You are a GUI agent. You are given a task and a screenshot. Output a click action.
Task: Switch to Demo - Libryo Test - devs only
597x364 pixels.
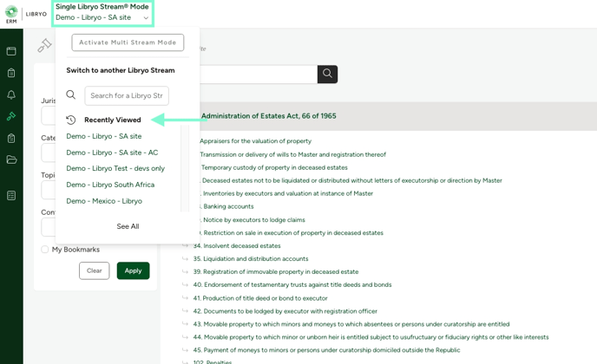[115, 168]
